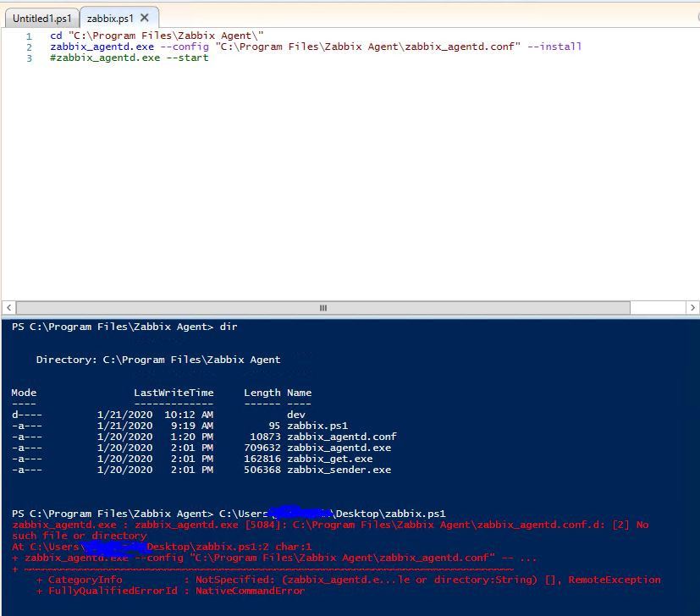Click line number 1 in the editor
This screenshot has width=700, height=616.
[x=29, y=36]
